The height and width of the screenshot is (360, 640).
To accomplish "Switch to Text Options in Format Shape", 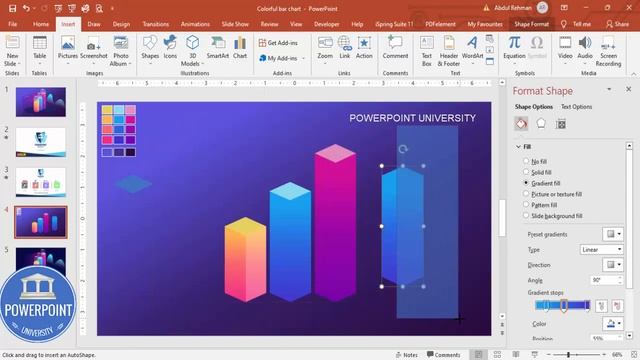I will coord(576,107).
